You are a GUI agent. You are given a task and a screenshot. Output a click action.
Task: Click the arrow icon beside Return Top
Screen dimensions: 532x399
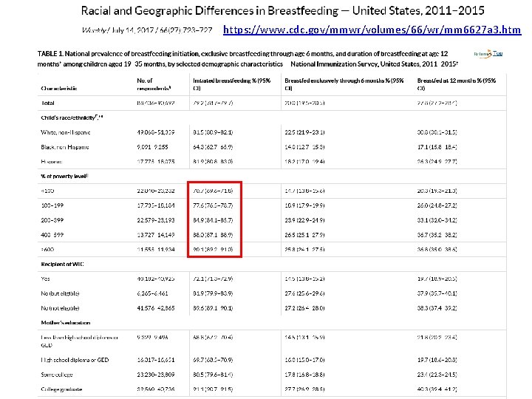489,54
